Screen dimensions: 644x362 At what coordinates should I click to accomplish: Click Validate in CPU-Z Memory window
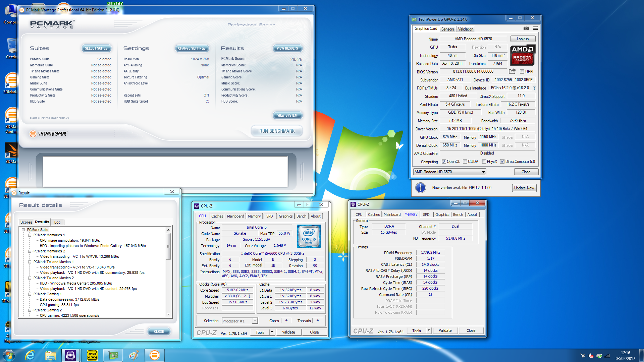[445, 330]
